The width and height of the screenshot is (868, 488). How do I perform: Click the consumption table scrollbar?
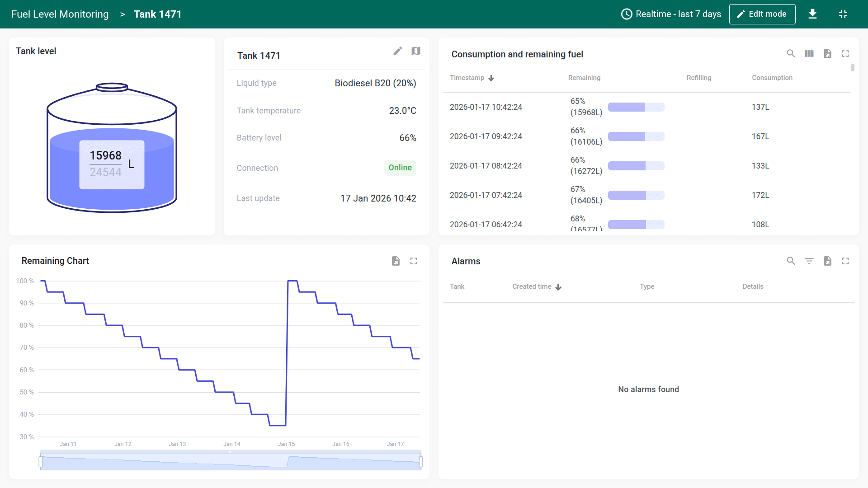853,68
